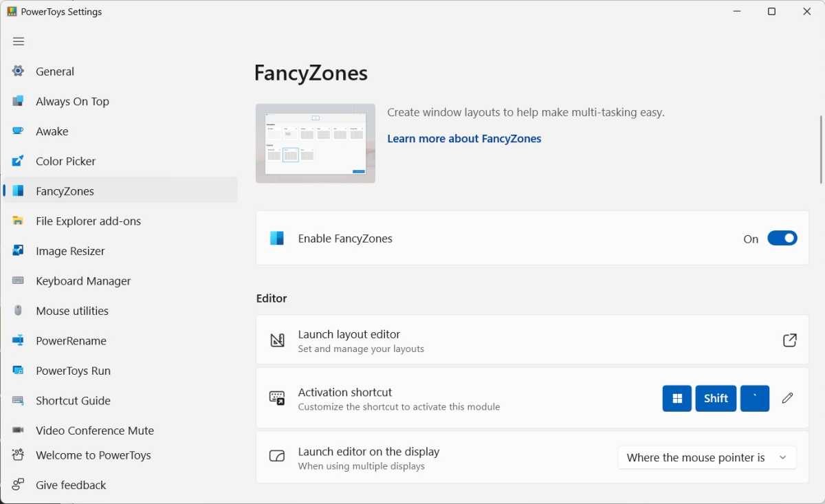Open Shortcut Guide from its icon
The image size is (825, 504).
point(19,400)
